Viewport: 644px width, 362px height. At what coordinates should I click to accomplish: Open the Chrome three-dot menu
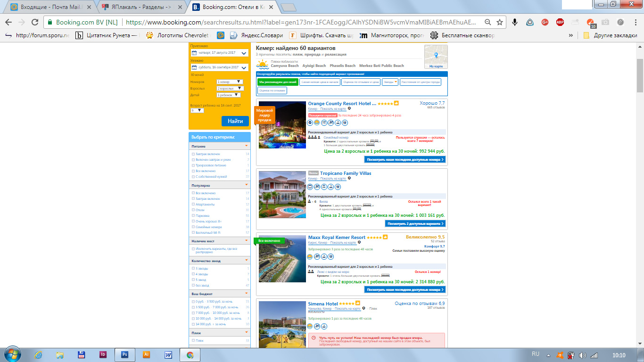pos(635,22)
